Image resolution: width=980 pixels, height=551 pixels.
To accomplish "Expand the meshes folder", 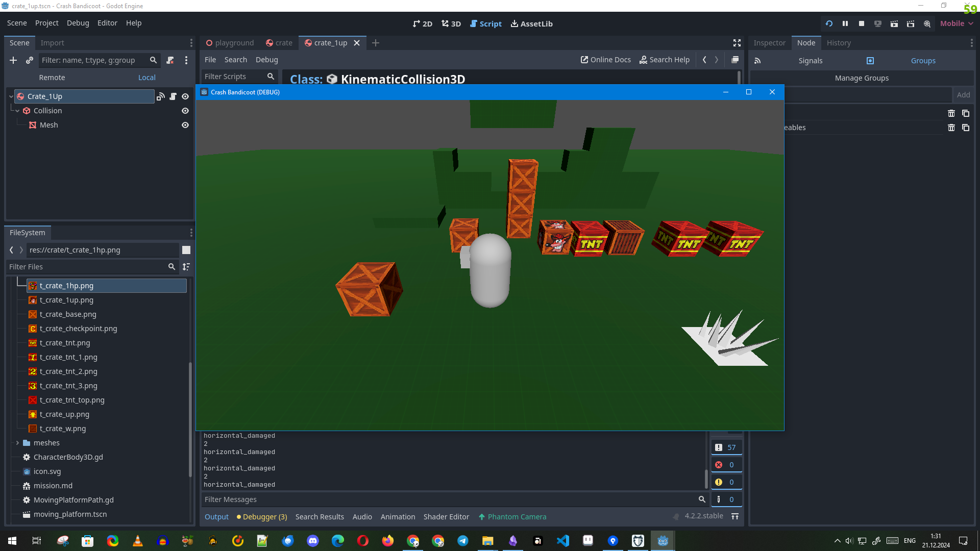I will [17, 443].
